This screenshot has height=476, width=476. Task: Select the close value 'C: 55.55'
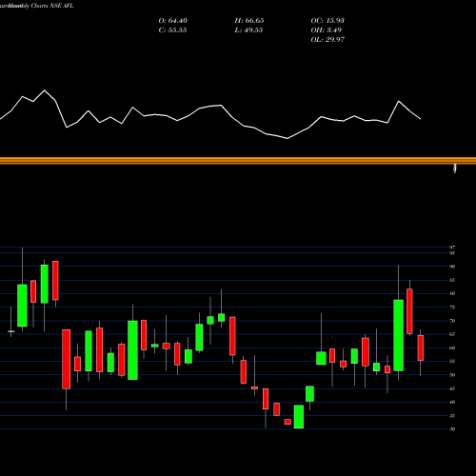172,30
